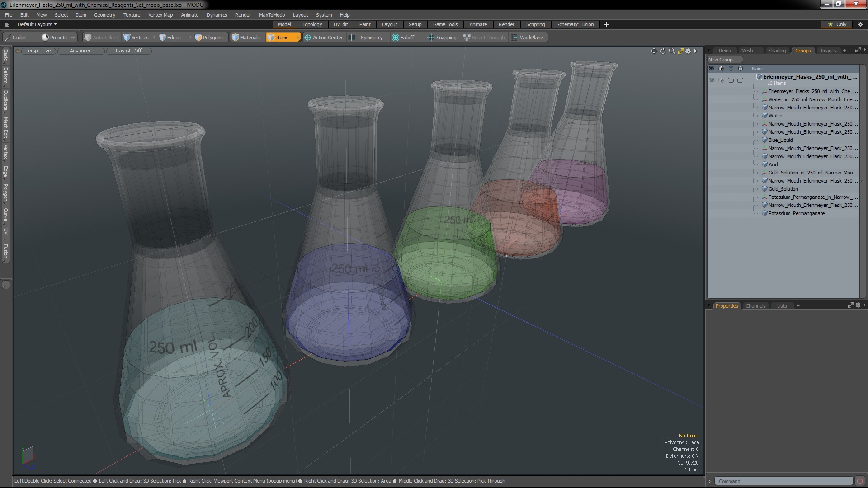This screenshot has height=488, width=868.
Task: Click the render camera column header icon
Action: point(722,69)
